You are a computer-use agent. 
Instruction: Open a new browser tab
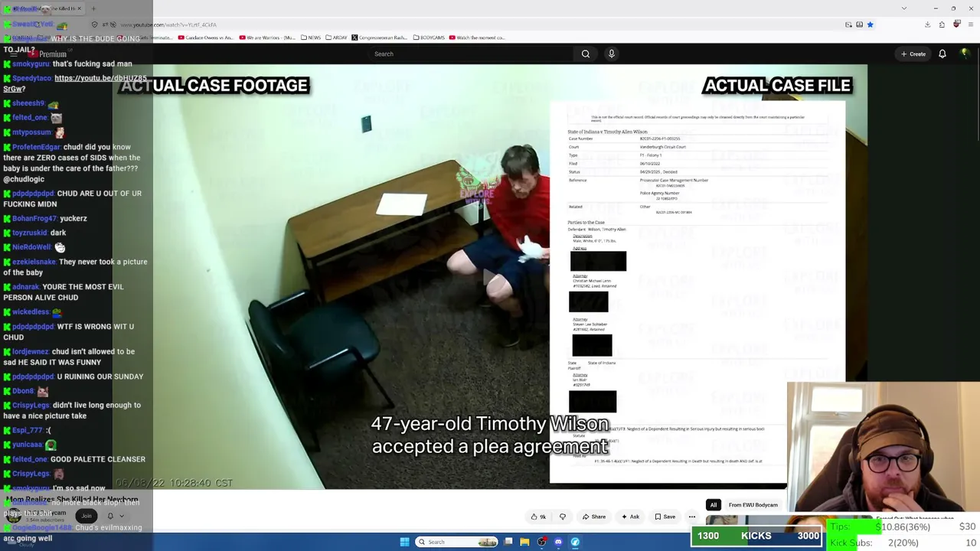[x=93, y=8]
